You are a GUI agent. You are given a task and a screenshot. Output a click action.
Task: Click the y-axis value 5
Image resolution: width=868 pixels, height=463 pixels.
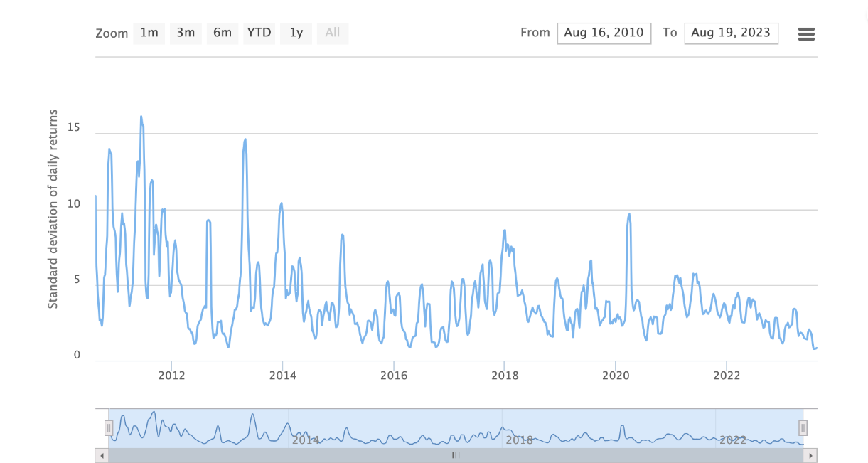pyautogui.click(x=77, y=280)
